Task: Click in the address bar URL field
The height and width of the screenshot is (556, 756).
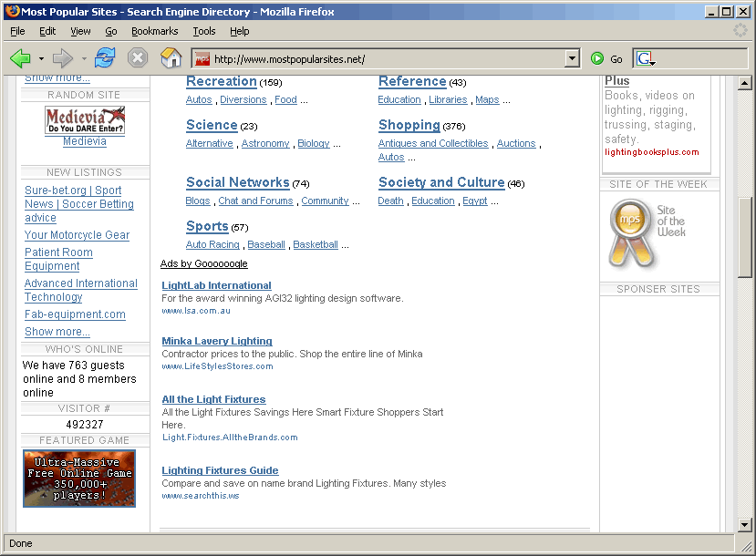Action: point(383,59)
